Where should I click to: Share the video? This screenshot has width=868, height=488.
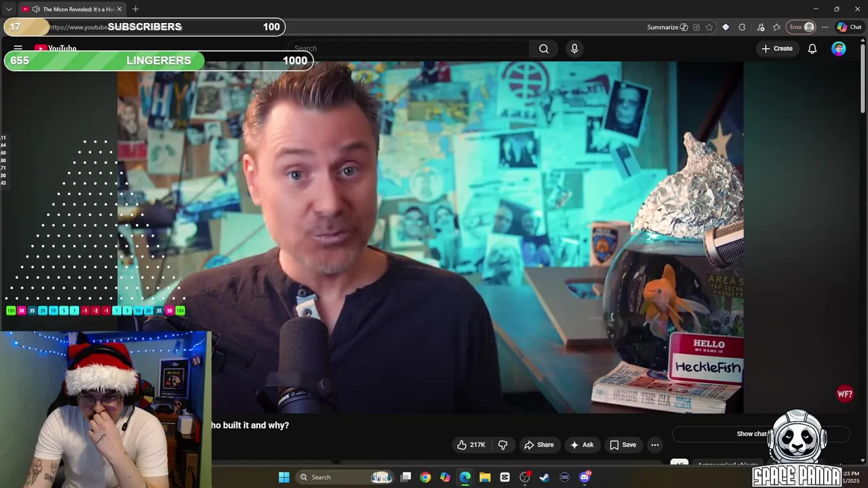click(x=539, y=445)
